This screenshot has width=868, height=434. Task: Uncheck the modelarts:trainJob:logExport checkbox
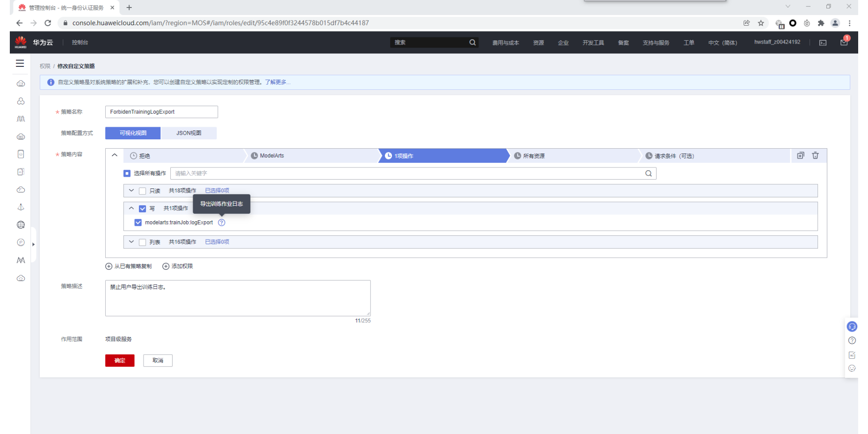[x=138, y=223]
